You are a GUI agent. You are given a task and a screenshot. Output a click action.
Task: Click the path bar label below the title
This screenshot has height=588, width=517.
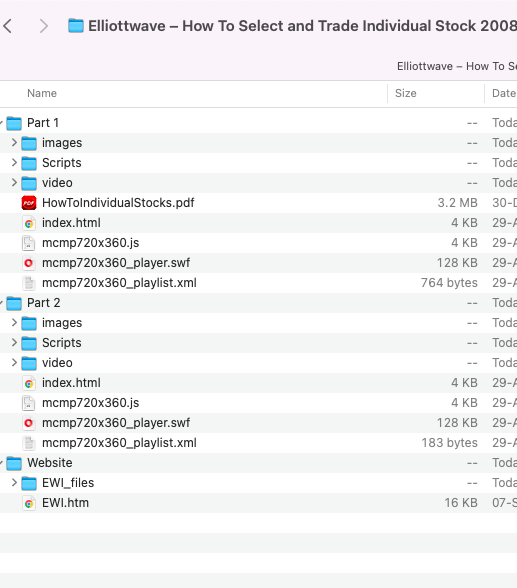pyautogui.click(x=457, y=66)
